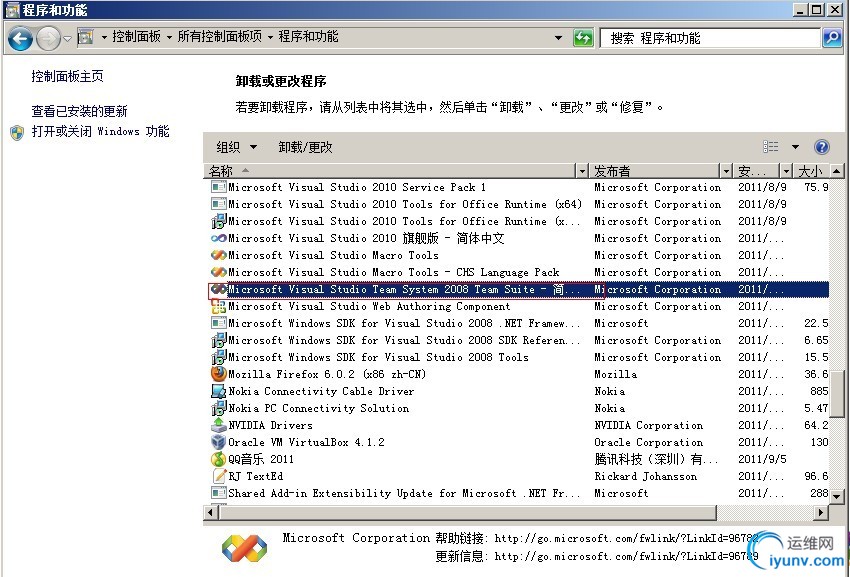
Task: Expand the arrow before 控制面板 breadcrumb
Action: (x=104, y=37)
